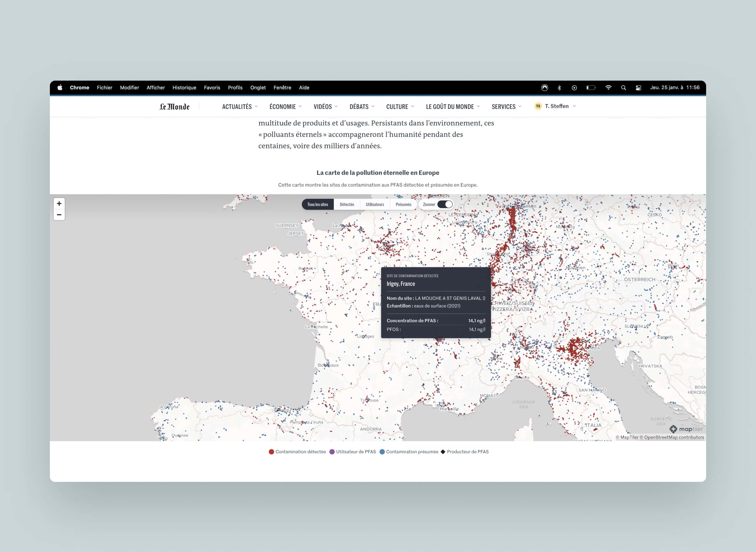Select the Utilisateurs filter
Viewport: 756px width, 552px height.
[375, 205]
